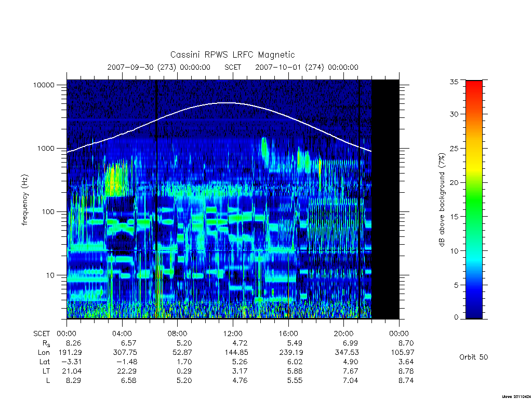Click the black data-gap region in the spectrogram

[x=385, y=199]
